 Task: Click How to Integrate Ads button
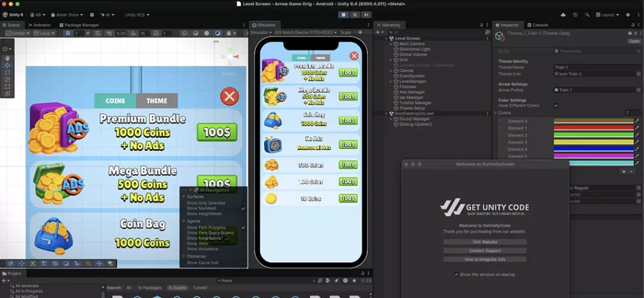pyautogui.click(x=485, y=260)
